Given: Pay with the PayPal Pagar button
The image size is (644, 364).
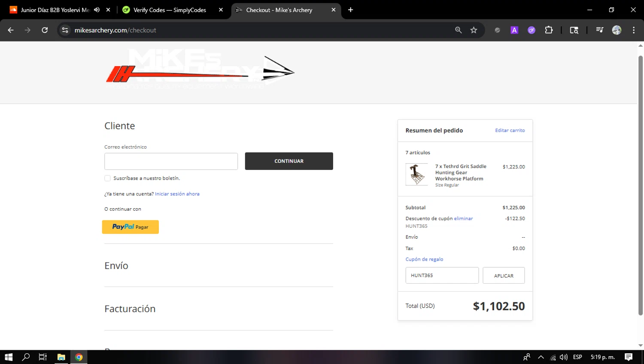Looking at the screenshot, I should 131,227.
